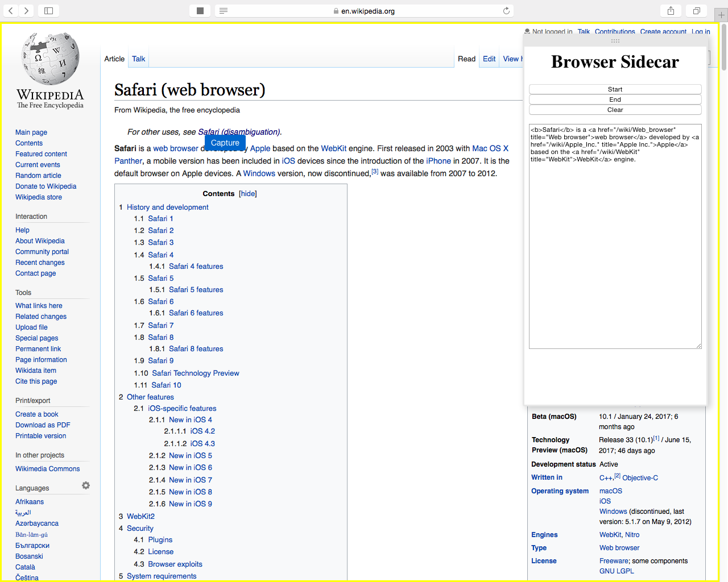The height and width of the screenshot is (582, 728).
Task: Click Donate to Wikipedia link
Action: coord(45,186)
